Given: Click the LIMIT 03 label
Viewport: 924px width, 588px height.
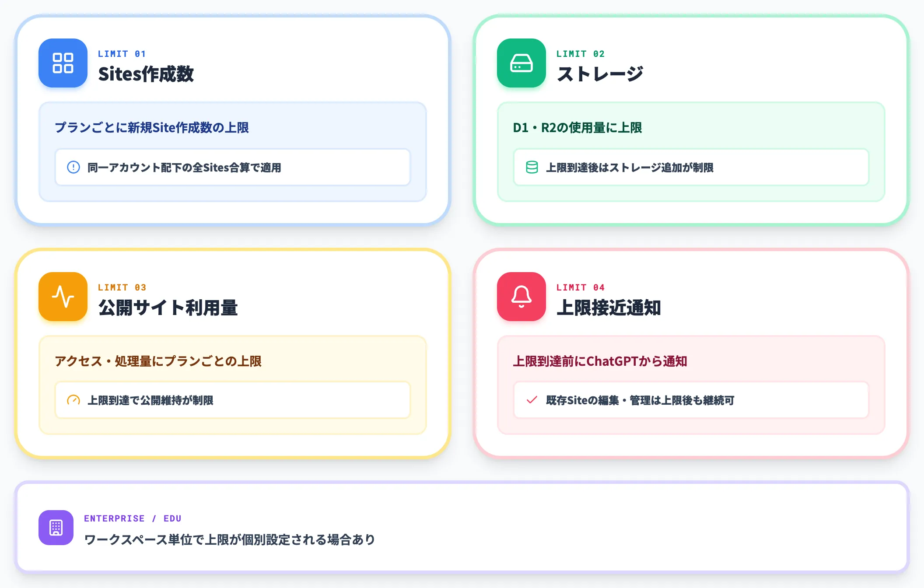Looking at the screenshot, I should coord(122,287).
